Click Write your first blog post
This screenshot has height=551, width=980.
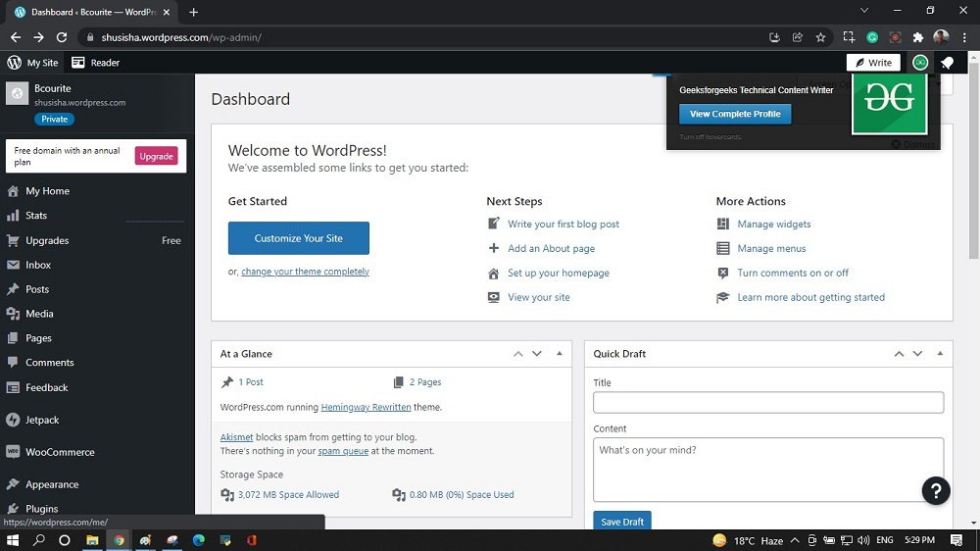coord(563,224)
